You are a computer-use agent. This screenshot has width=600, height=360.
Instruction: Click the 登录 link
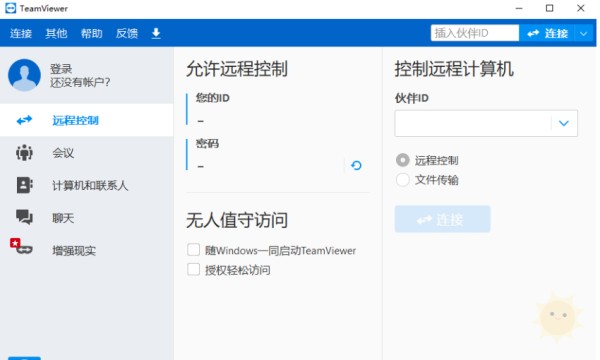[61, 69]
